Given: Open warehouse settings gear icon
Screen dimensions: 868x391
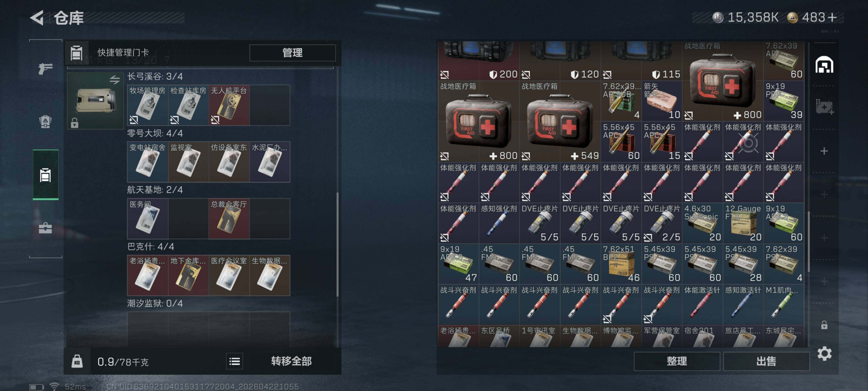Looking at the screenshot, I should tap(824, 353).
